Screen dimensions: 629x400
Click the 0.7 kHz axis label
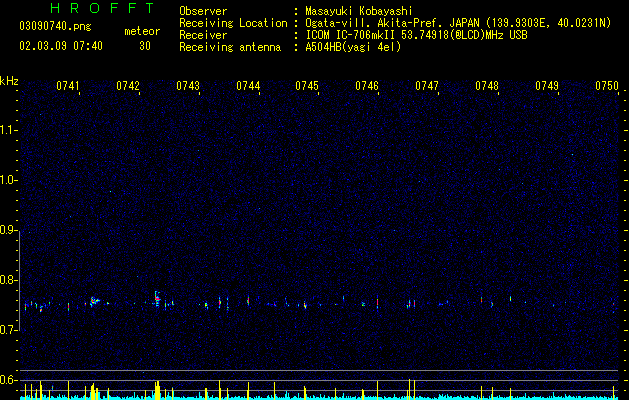8,330
